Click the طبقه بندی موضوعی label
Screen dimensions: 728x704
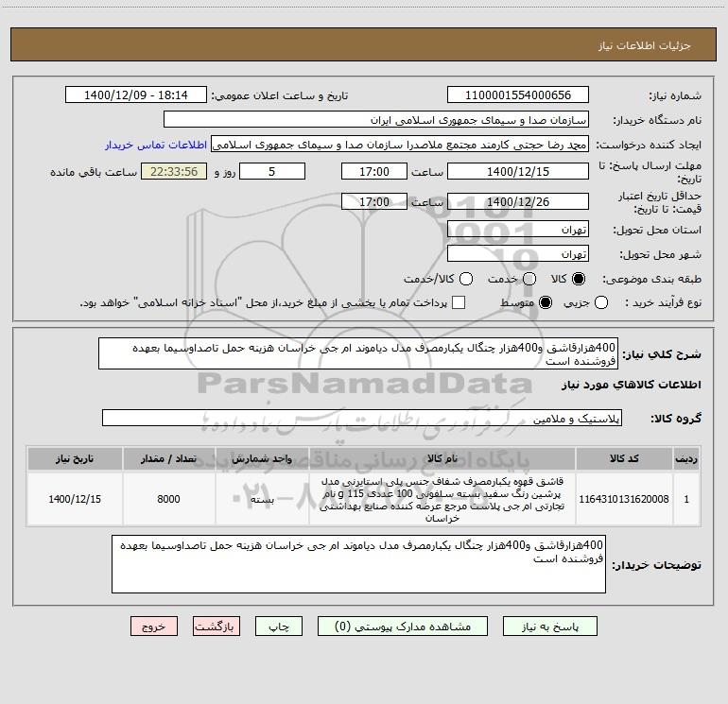pos(651,280)
